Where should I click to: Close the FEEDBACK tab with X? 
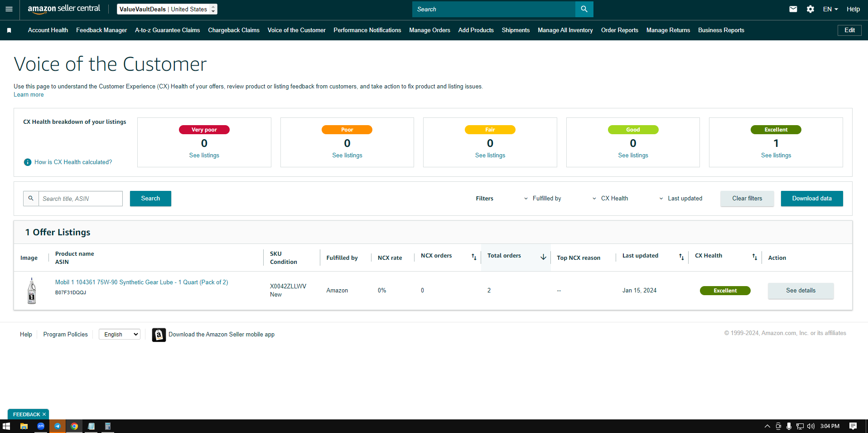pyautogui.click(x=44, y=414)
